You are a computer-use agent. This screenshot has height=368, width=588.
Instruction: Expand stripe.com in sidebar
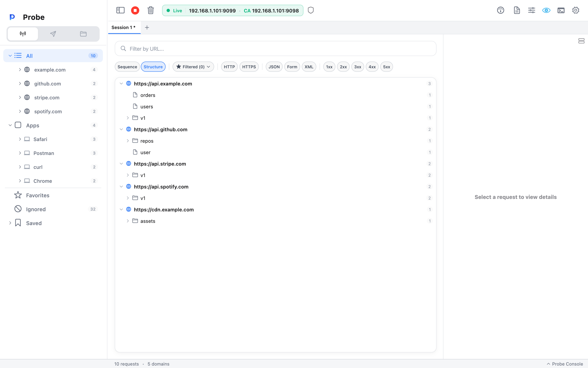click(20, 97)
